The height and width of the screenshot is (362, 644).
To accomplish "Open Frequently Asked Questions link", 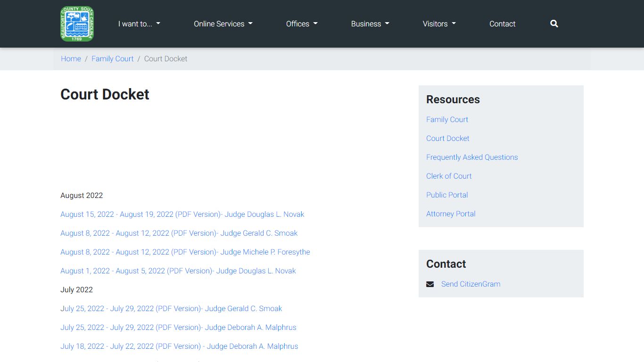I will pyautogui.click(x=472, y=157).
